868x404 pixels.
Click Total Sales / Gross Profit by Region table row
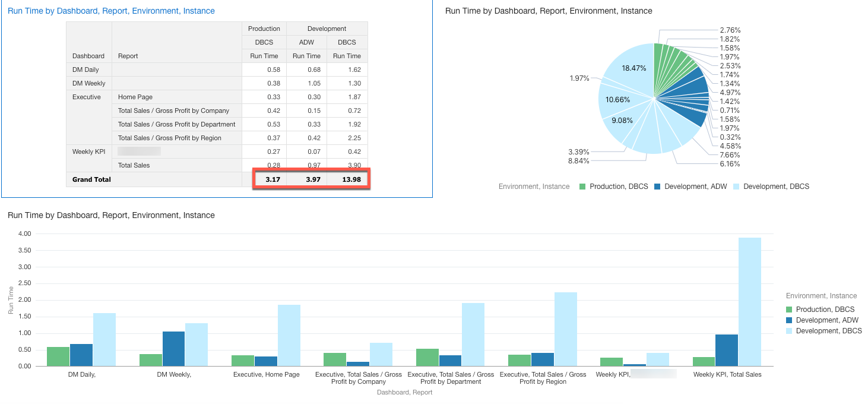(169, 138)
